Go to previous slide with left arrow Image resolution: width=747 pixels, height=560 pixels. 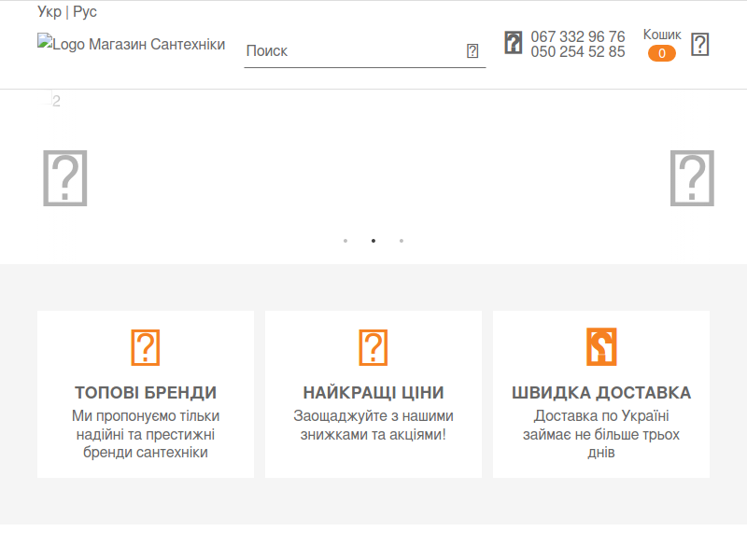click(65, 178)
